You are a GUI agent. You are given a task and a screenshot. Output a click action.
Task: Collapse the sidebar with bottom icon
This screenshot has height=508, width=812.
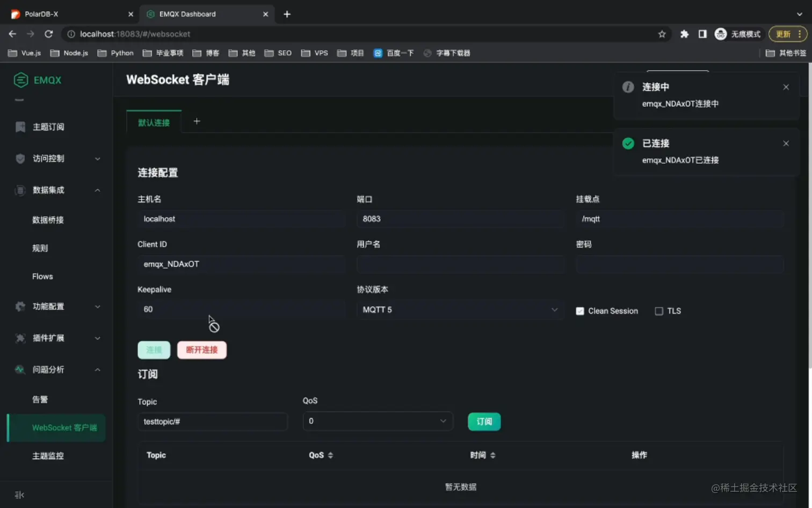(19, 495)
